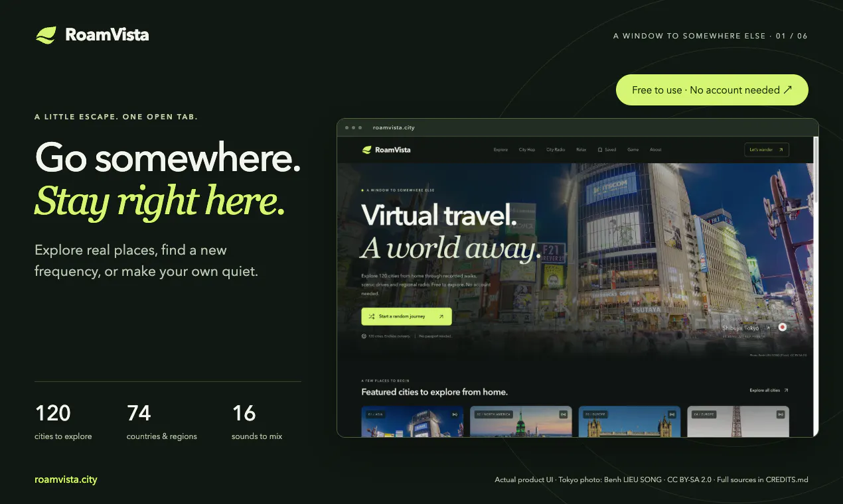Click the No passport needed text
Image resolution: width=843 pixels, height=504 pixels.
pos(435,336)
